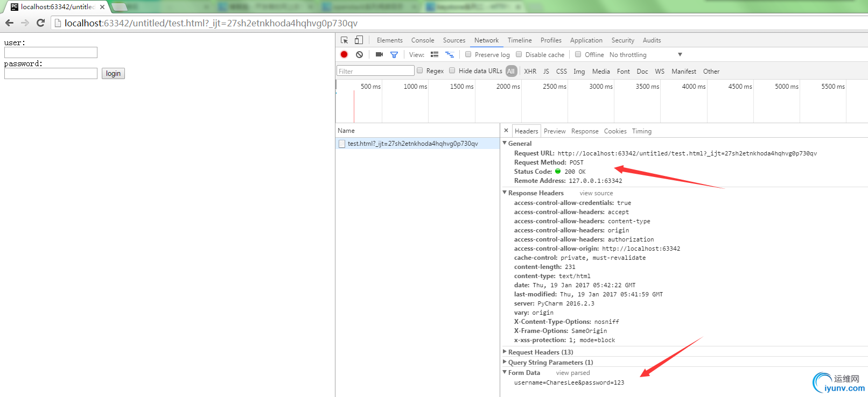Image resolution: width=868 pixels, height=397 pixels.
Task: Select the test.html request row
Action: [417, 144]
